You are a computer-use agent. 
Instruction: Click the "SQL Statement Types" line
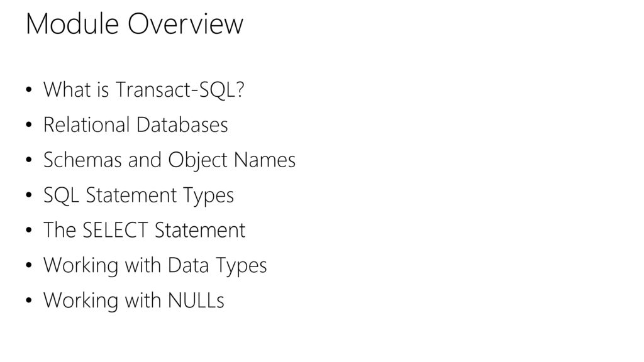click(x=138, y=195)
